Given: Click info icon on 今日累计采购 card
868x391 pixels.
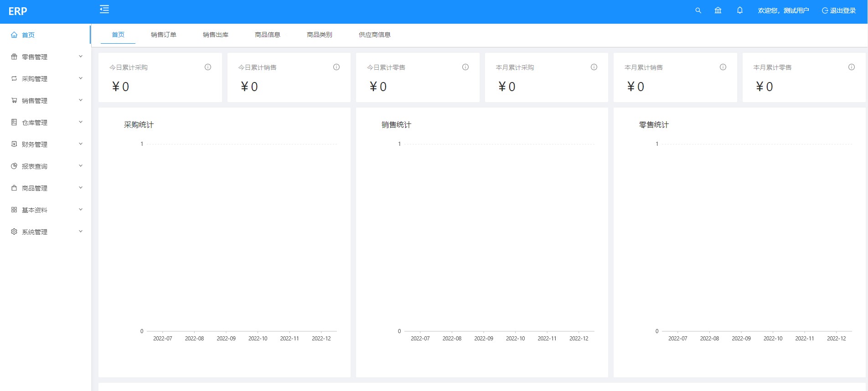Looking at the screenshot, I should [208, 67].
